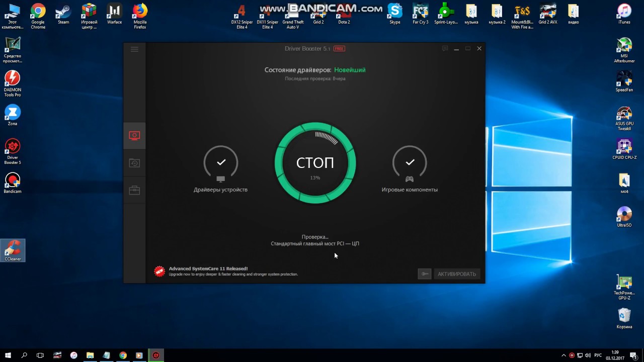Image resolution: width=644 pixels, height=362 pixels.
Task: Click Последняя проверка: Вчера text
Action: (315, 78)
